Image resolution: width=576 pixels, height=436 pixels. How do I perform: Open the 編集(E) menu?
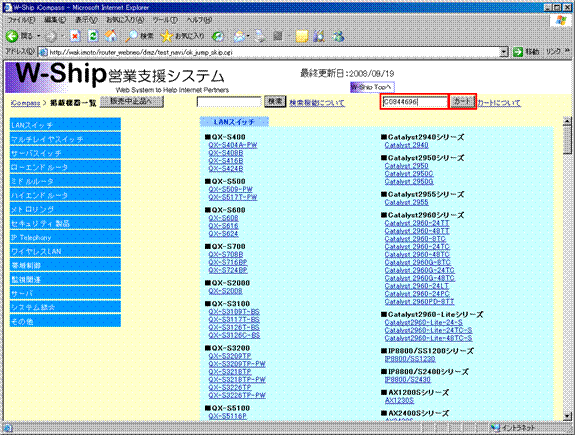click(55, 20)
